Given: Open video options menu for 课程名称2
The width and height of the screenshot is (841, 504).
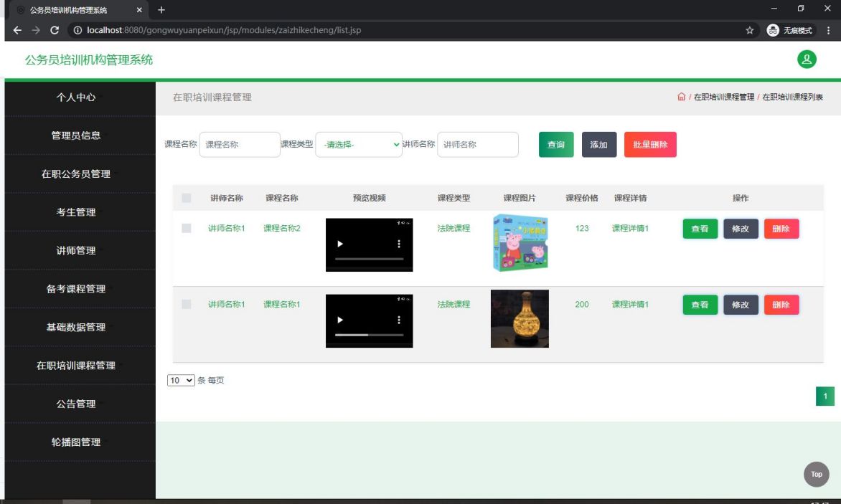Looking at the screenshot, I should click(x=398, y=244).
